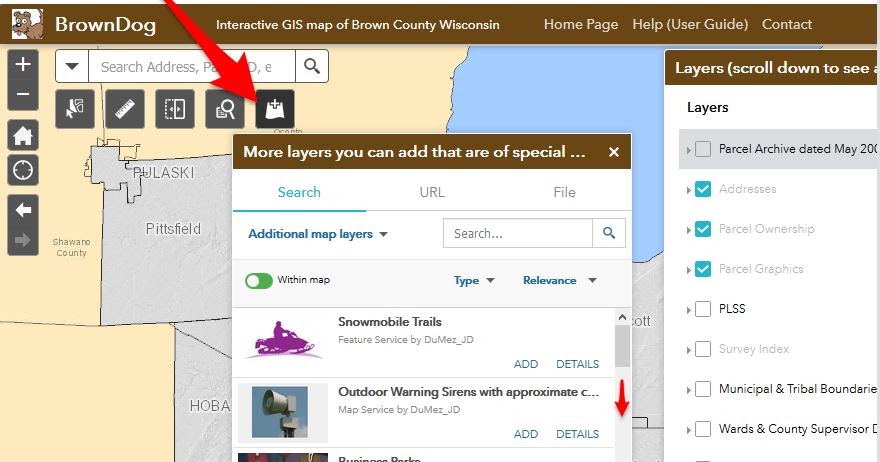Enable Wards & County Supervisor checkbox

click(x=703, y=429)
